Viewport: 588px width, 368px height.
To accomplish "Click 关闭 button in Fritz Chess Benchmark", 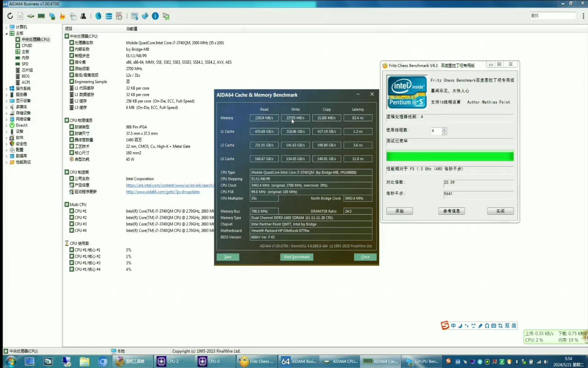I will (500, 211).
